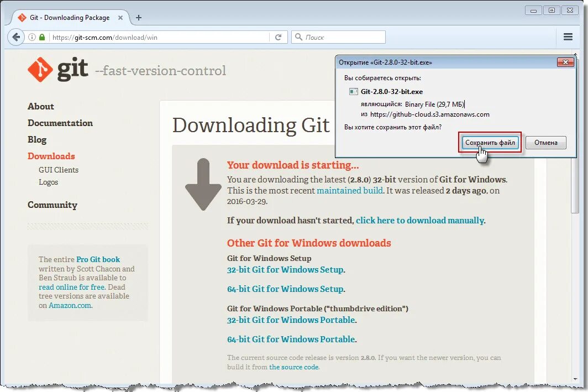Open the Community sidebar link

coord(52,205)
